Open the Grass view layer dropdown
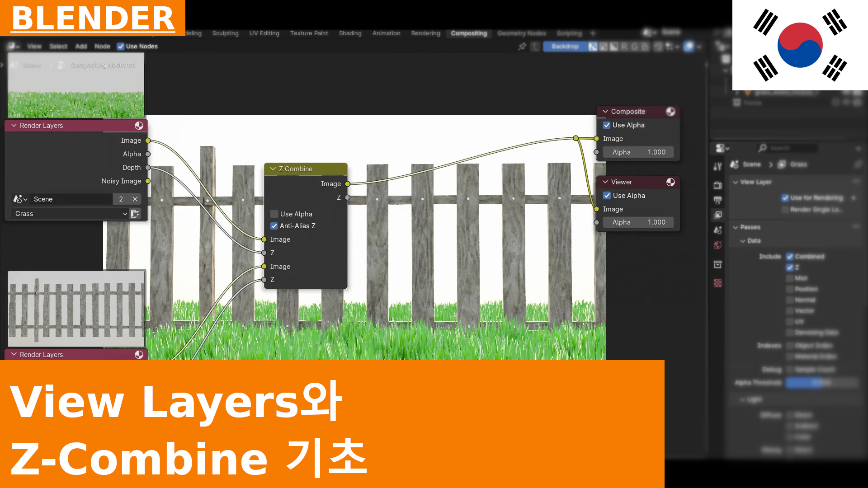This screenshot has height=488, width=868. (70, 214)
